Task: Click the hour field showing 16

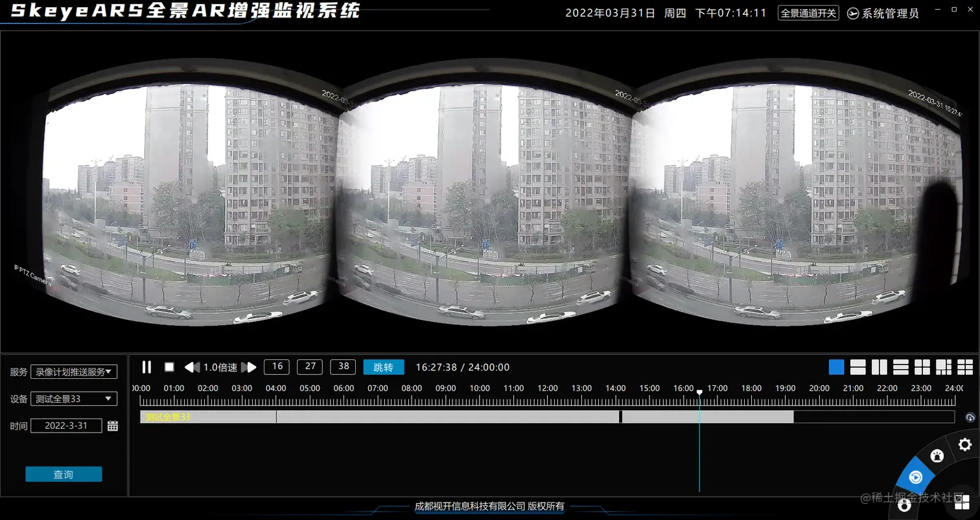Action: click(277, 367)
